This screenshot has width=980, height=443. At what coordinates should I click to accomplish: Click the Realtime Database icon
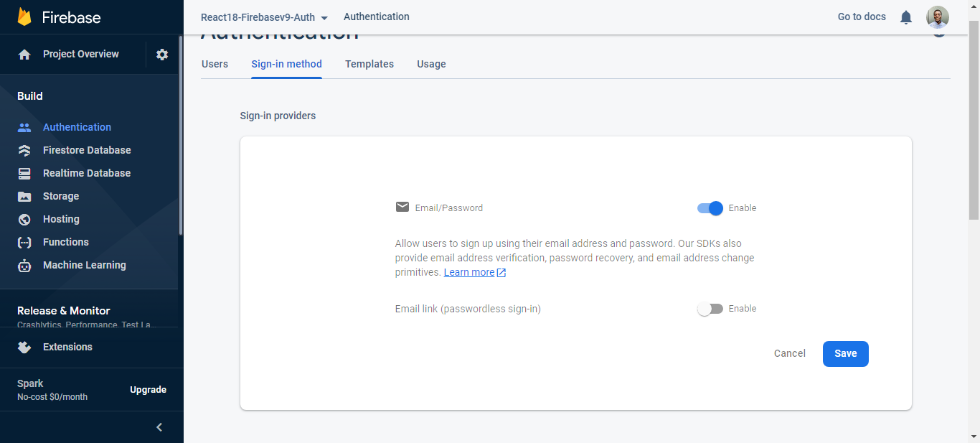pyautogui.click(x=24, y=173)
